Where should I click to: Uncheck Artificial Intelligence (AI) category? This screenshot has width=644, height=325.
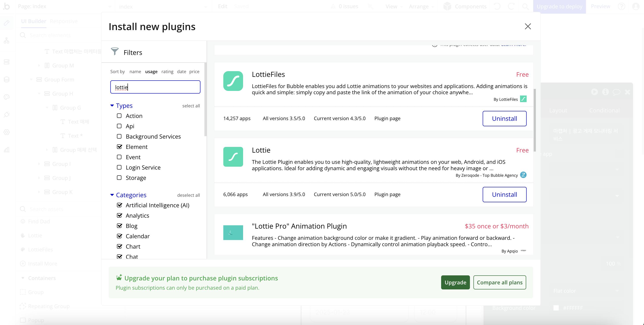[x=120, y=205]
